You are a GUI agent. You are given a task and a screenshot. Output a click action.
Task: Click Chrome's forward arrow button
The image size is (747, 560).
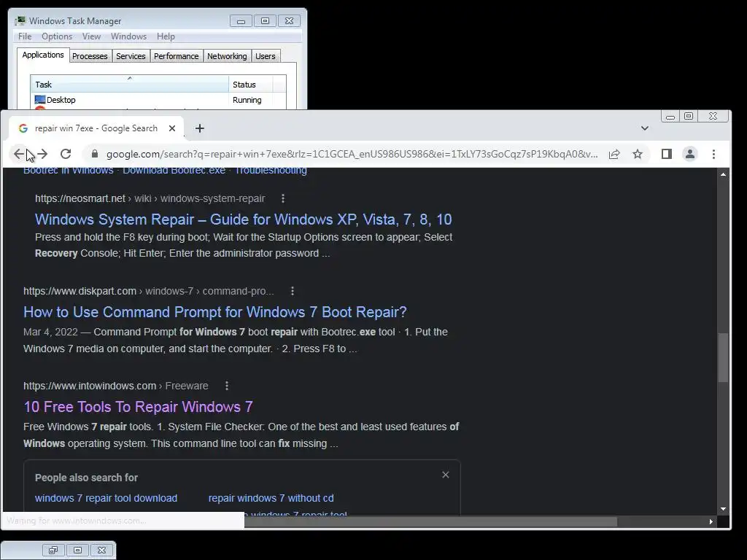pos(42,154)
